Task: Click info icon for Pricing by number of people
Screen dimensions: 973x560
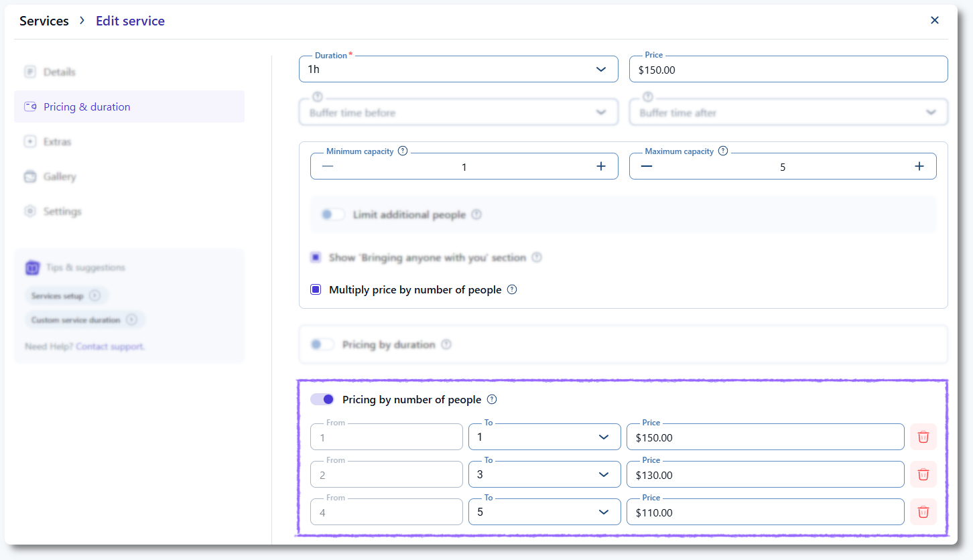Action: [x=492, y=400]
